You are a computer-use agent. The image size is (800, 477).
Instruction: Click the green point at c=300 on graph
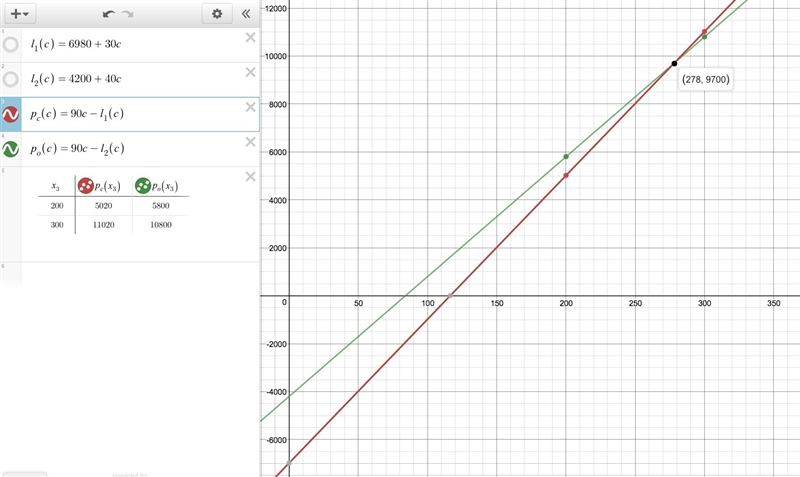tap(705, 37)
